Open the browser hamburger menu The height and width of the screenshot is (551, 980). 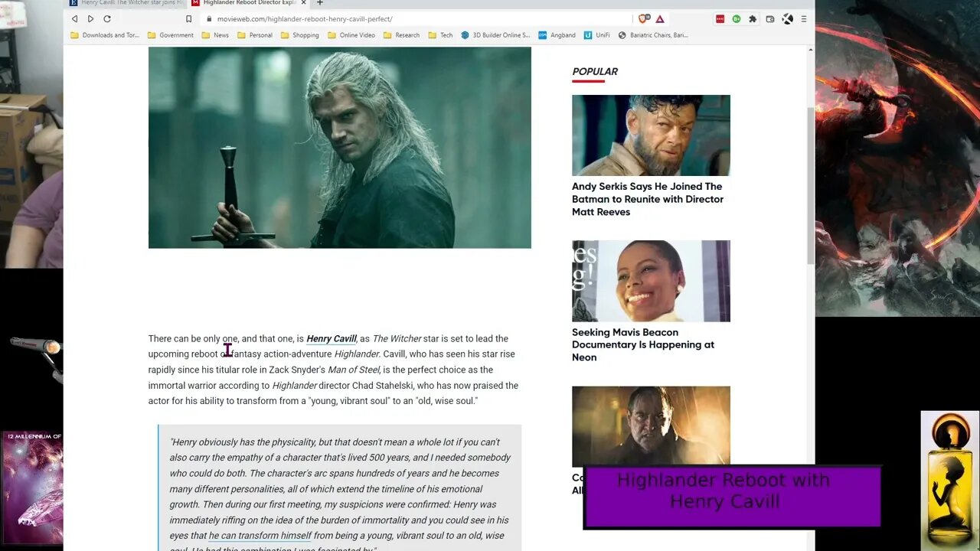803,18
